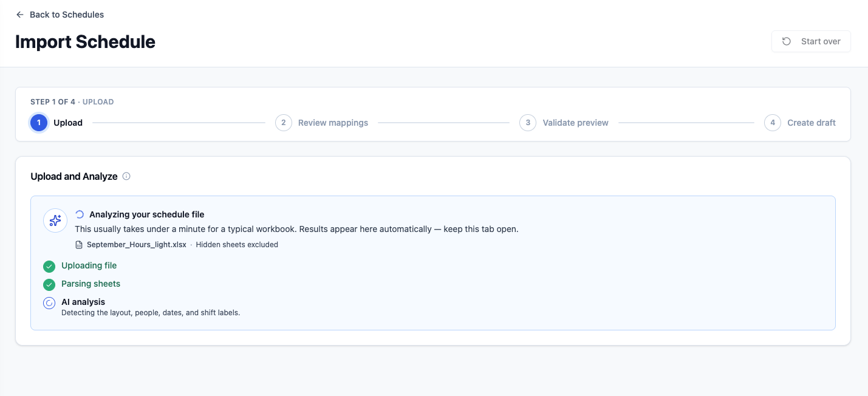Click the file name September_Hours_light.xlsx
Viewport: 868px width, 396px height.
point(136,245)
